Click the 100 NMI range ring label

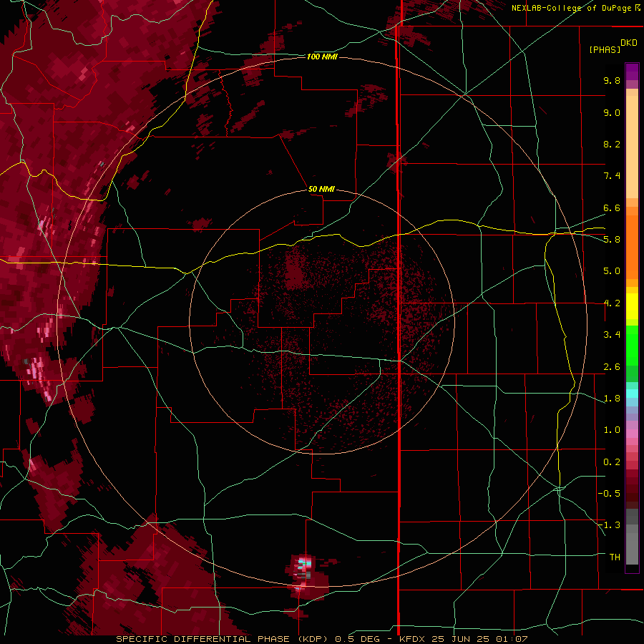[x=322, y=57]
